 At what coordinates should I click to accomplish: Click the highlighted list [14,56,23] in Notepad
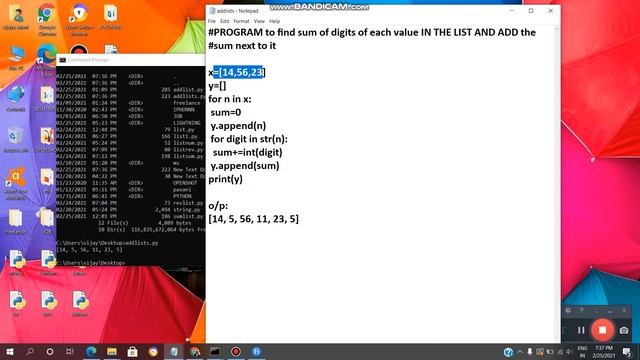(x=240, y=72)
